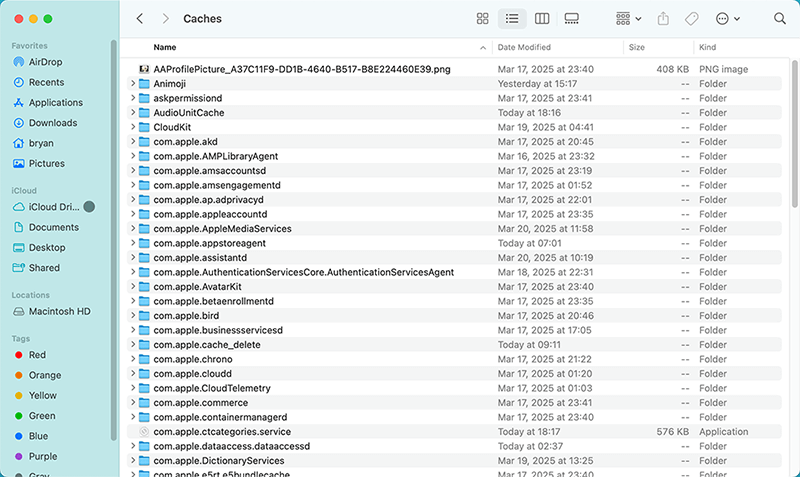
Task: Filter by the Orange tag
Action: 44,375
